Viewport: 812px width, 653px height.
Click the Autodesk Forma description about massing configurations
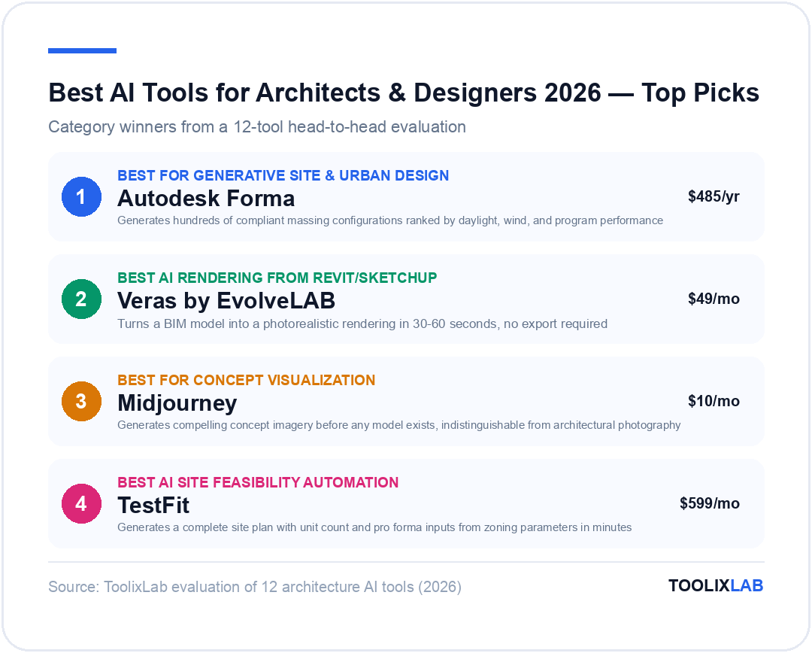(x=390, y=220)
